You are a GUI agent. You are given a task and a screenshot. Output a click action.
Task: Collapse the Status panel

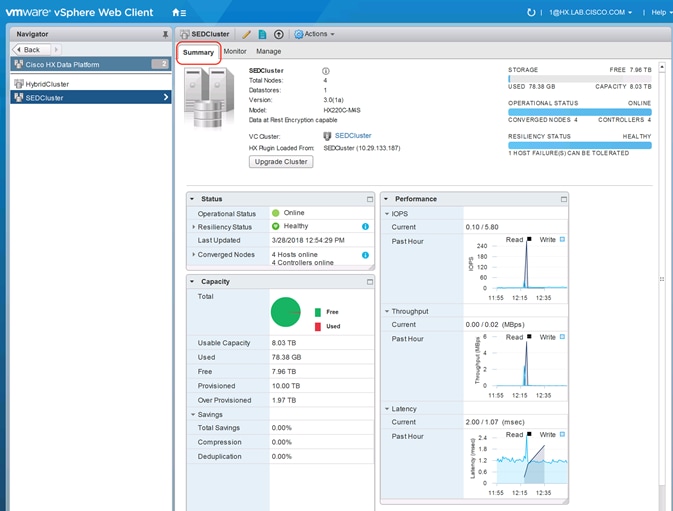pos(192,199)
